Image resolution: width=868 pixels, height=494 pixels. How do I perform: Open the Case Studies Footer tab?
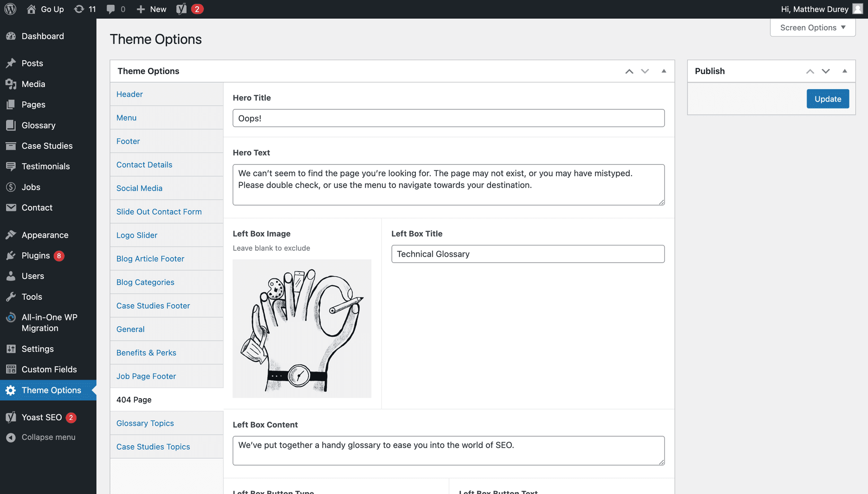coord(167,306)
